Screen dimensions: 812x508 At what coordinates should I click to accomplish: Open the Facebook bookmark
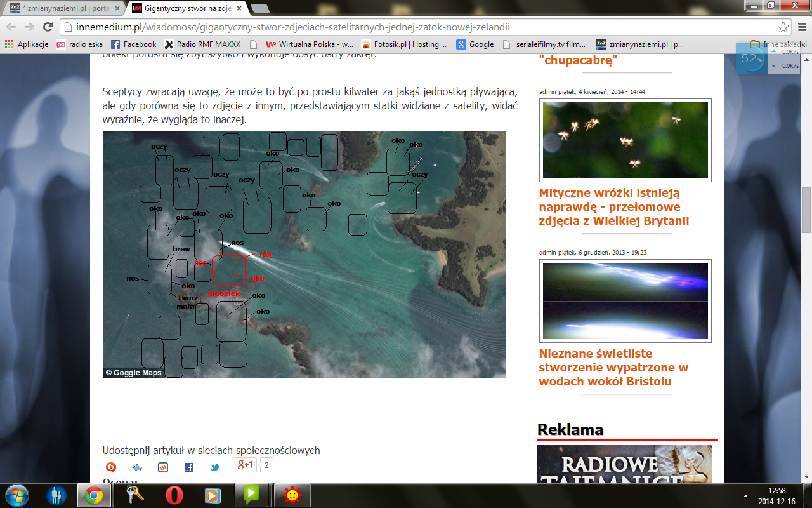tap(133, 44)
